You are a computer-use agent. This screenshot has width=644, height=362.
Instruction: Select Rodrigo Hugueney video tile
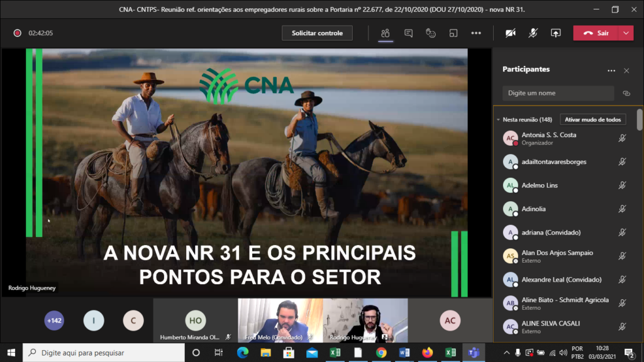tap(365, 321)
